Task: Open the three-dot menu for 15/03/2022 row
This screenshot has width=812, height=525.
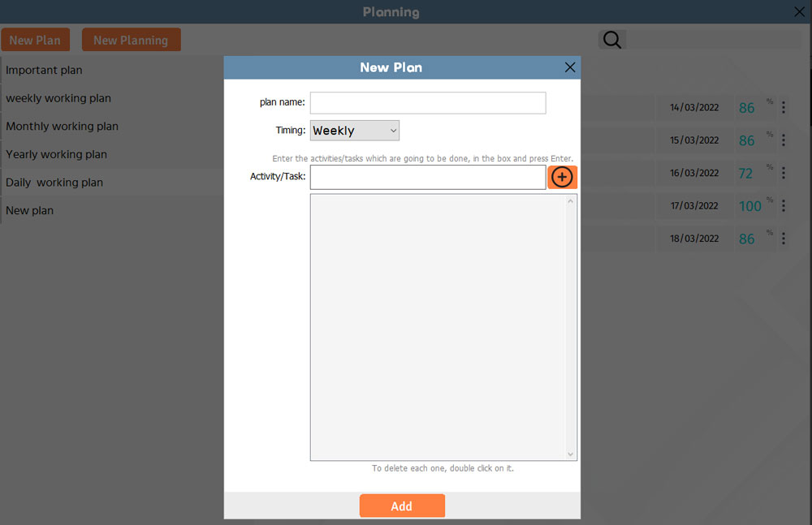Action: click(784, 140)
